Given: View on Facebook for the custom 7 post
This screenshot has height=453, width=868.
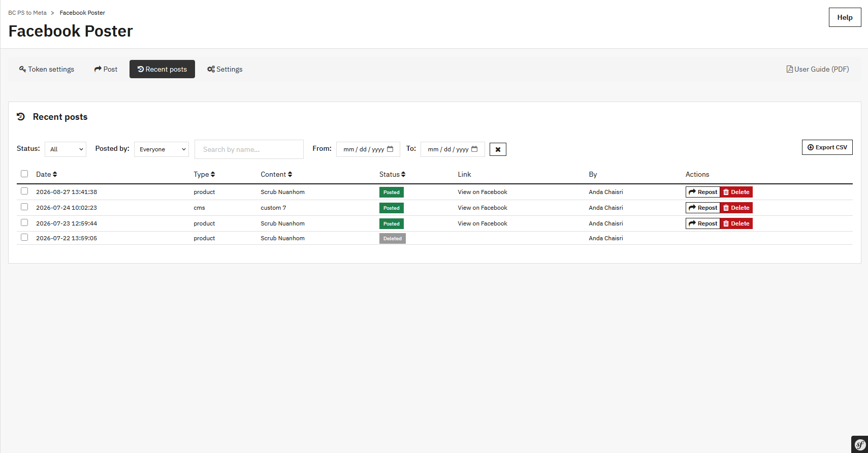Looking at the screenshot, I should [x=483, y=208].
